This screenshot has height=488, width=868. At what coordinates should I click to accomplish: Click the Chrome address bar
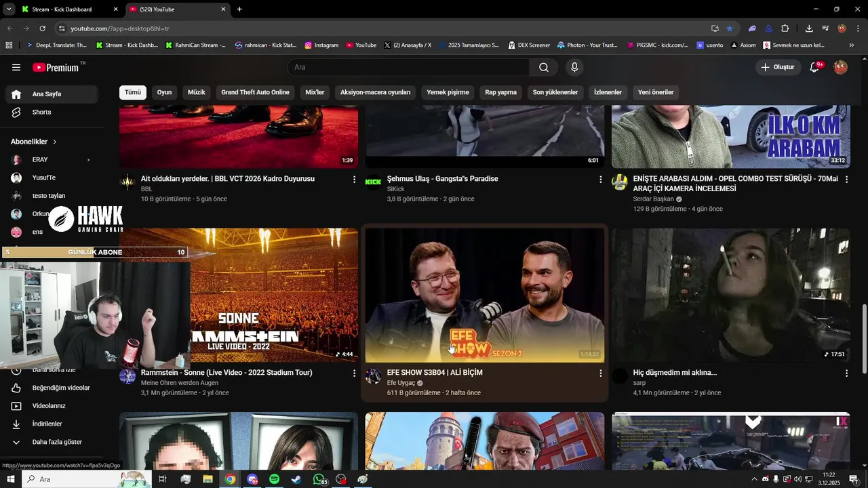pos(380,28)
